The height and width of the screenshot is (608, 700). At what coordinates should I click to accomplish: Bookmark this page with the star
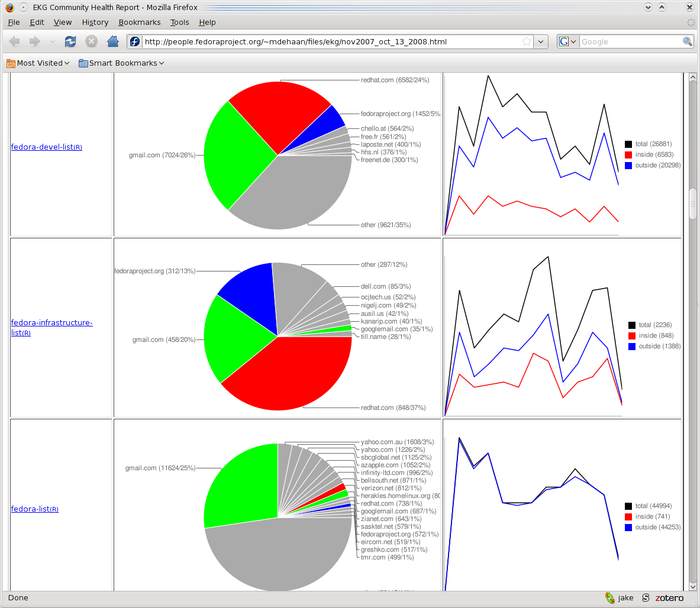(x=527, y=41)
